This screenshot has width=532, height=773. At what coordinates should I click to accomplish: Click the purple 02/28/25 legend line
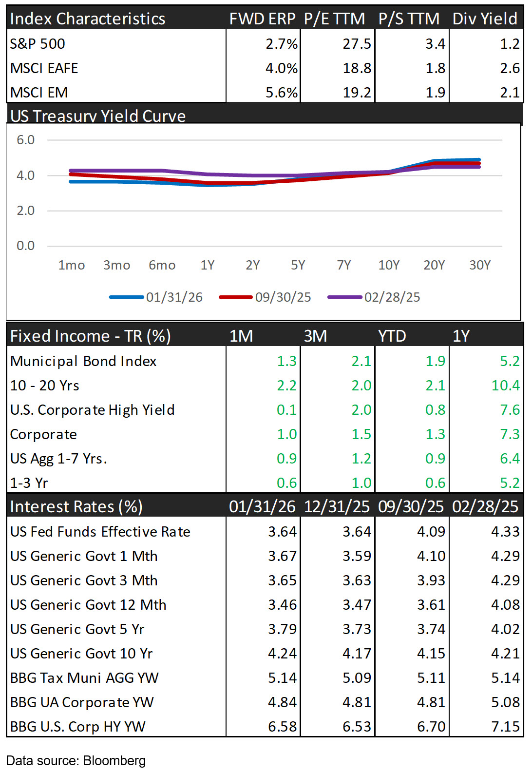point(345,297)
